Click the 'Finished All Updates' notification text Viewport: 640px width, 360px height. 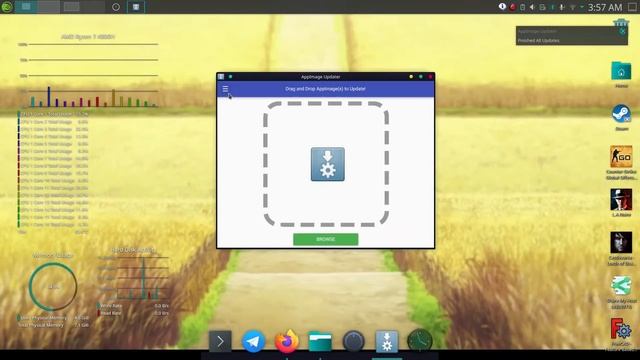[x=538, y=40]
